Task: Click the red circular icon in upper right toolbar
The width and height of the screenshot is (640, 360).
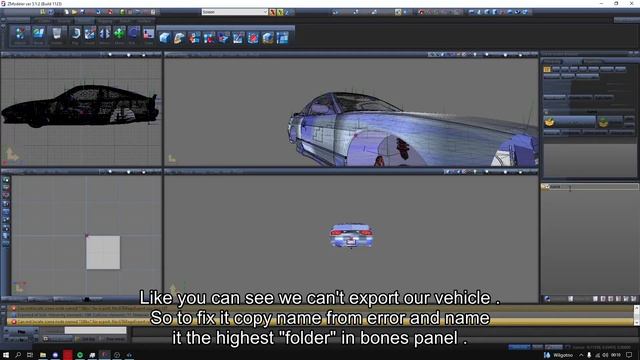Action: point(421,12)
